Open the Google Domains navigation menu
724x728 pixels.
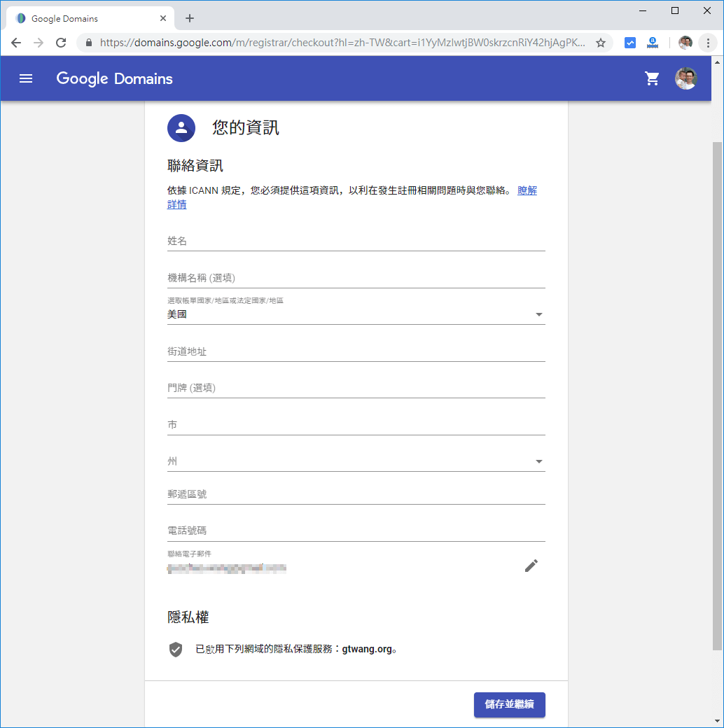26,78
